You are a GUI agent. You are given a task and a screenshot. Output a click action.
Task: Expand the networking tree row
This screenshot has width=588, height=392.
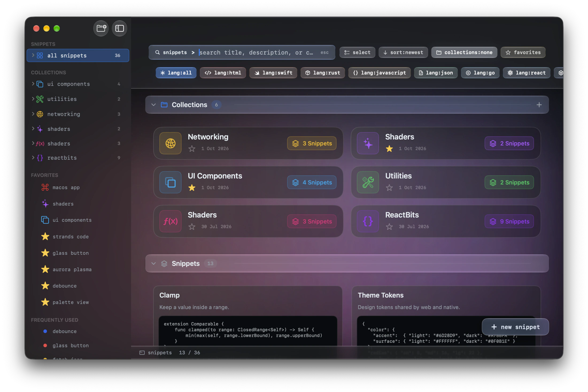(x=33, y=114)
